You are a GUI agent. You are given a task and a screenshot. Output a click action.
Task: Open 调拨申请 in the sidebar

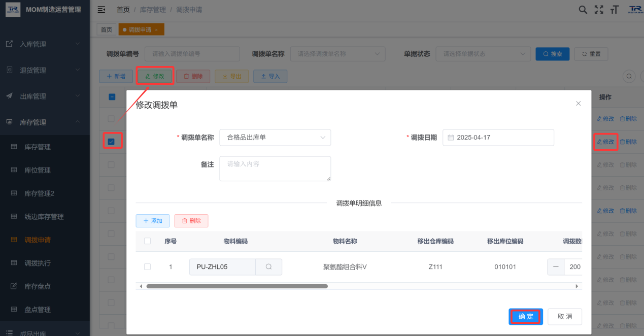(x=38, y=240)
